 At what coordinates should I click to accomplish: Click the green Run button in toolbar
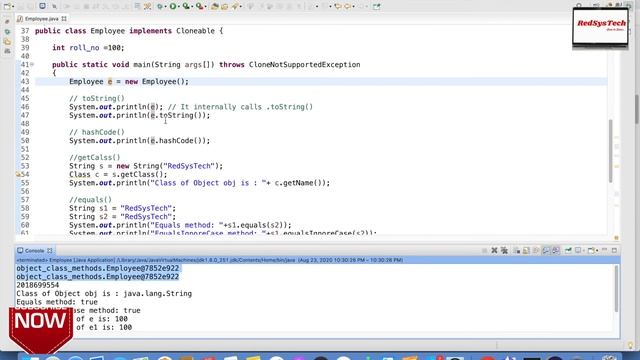(x=173, y=6)
